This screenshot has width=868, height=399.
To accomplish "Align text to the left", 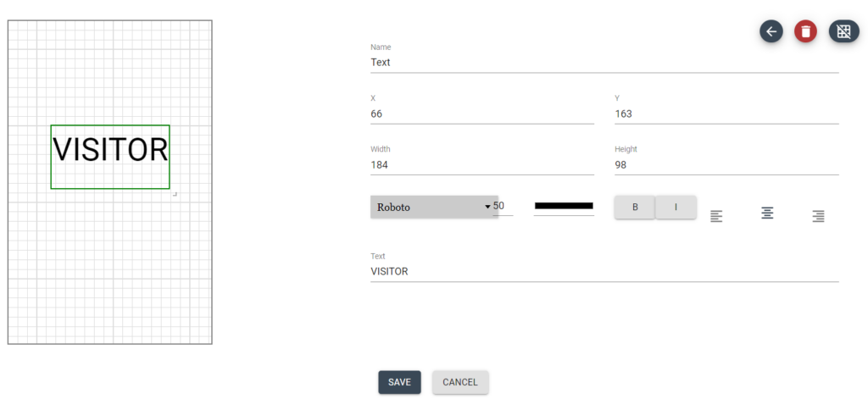I will click(716, 216).
